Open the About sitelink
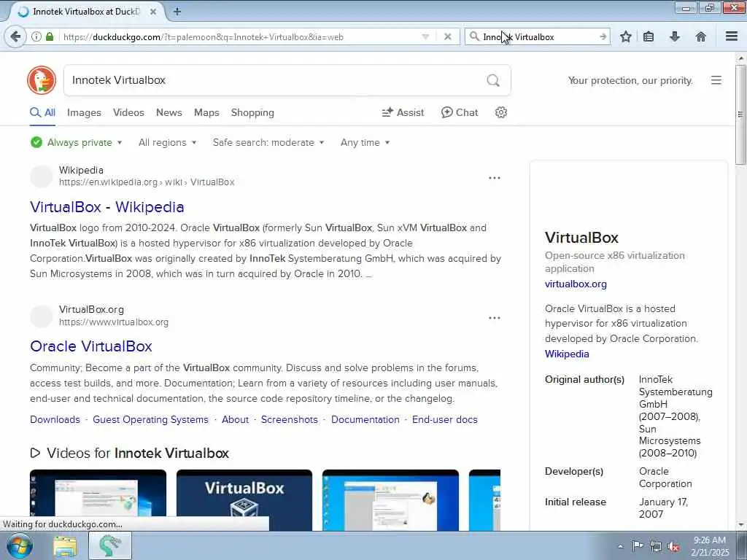The width and height of the screenshot is (747, 560). 236,419
